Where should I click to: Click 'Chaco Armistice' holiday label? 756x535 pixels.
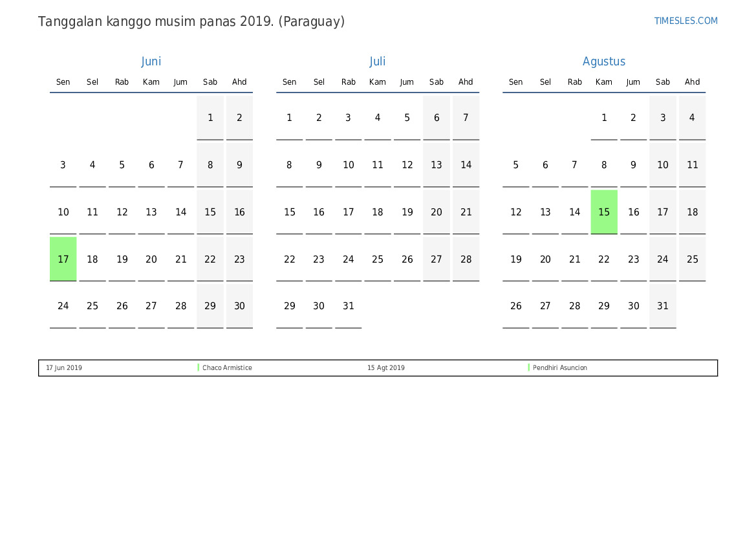click(227, 367)
